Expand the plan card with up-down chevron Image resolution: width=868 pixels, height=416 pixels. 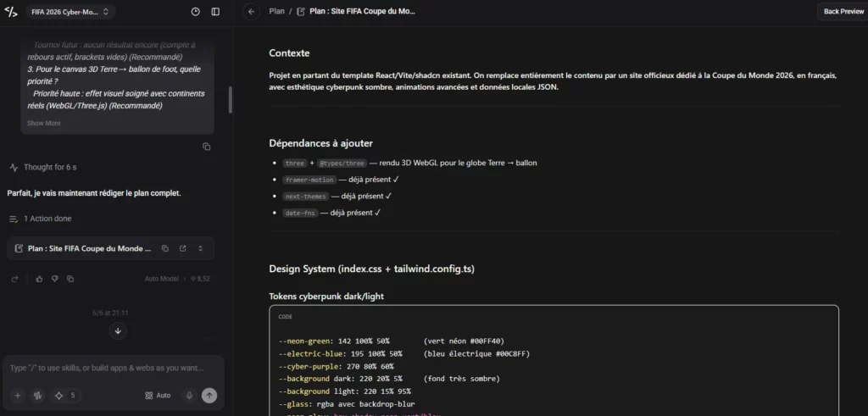point(200,248)
